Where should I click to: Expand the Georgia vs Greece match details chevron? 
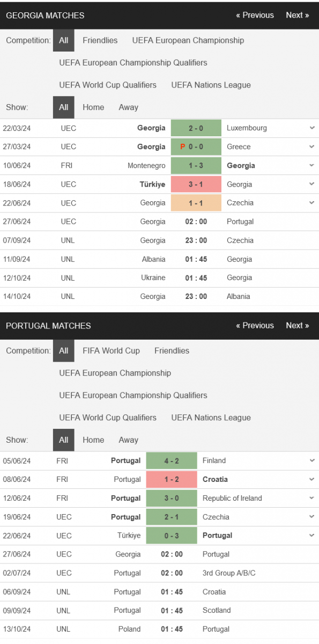(312, 147)
